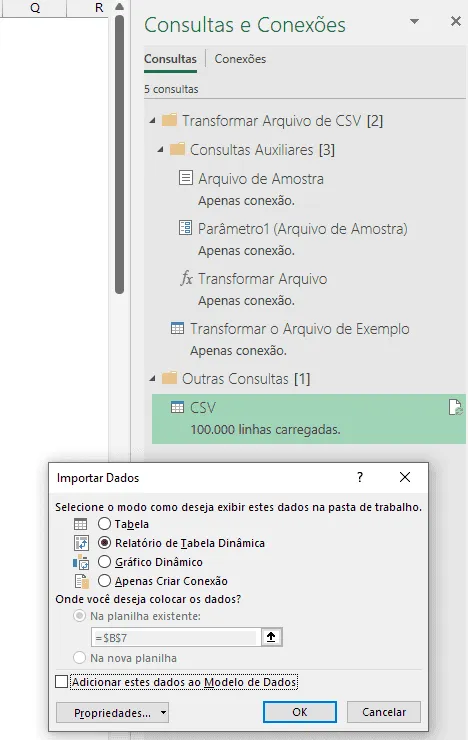The image size is (468, 740).
Task: Click the help question mark in Importar Dados
Action: pyautogui.click(x=360, y=477)
